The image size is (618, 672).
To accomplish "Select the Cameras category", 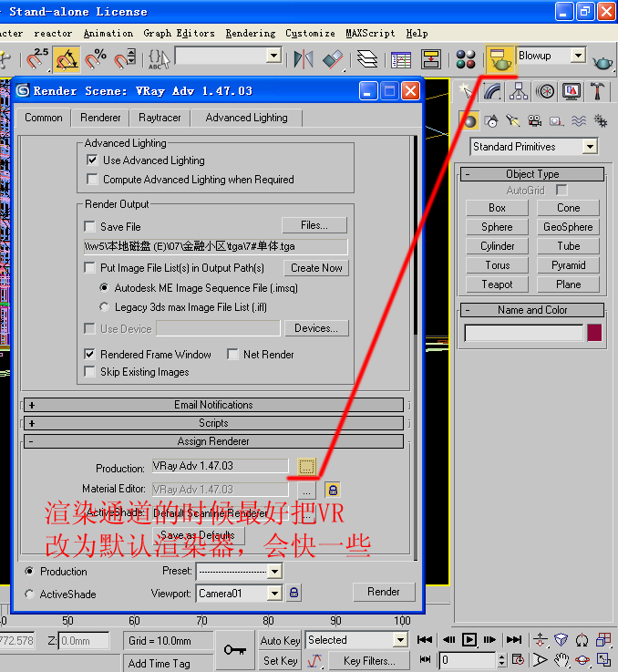I will [x=534, y=121].
